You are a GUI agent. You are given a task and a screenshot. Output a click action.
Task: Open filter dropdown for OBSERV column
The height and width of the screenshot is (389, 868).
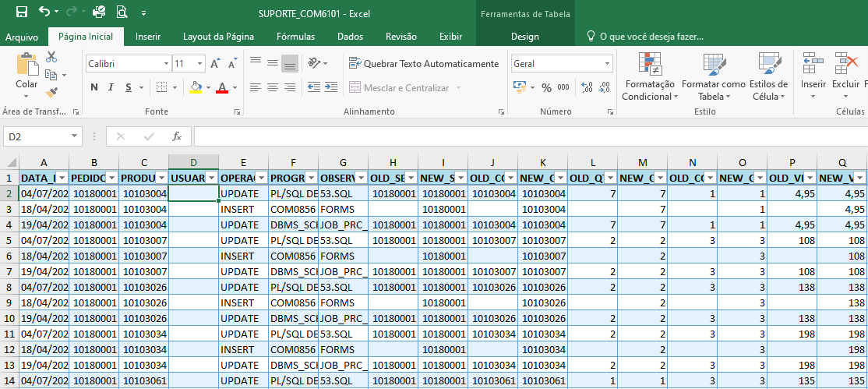(361, 178)
